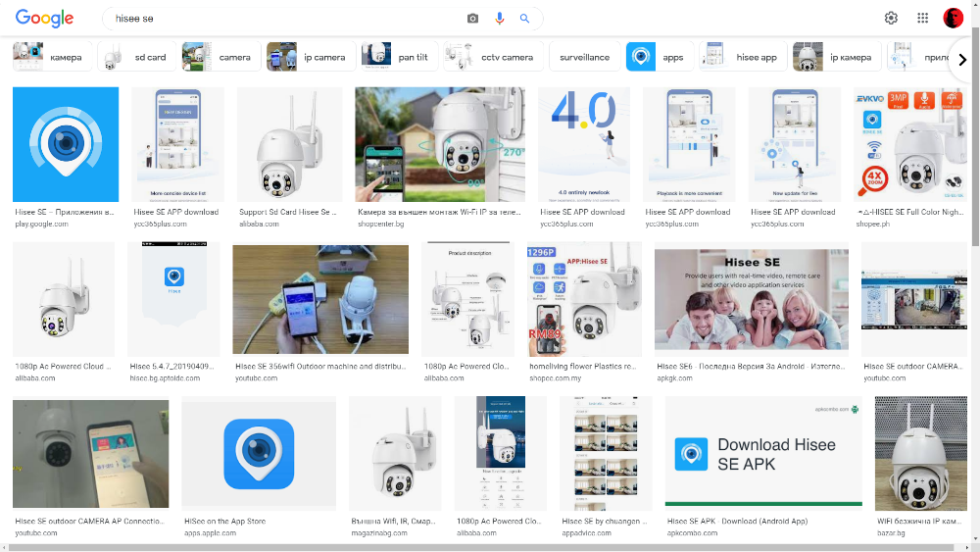Viewport: 980px width, 552px height.
Task: Visit appadvice.com source link
Action: 586,533
